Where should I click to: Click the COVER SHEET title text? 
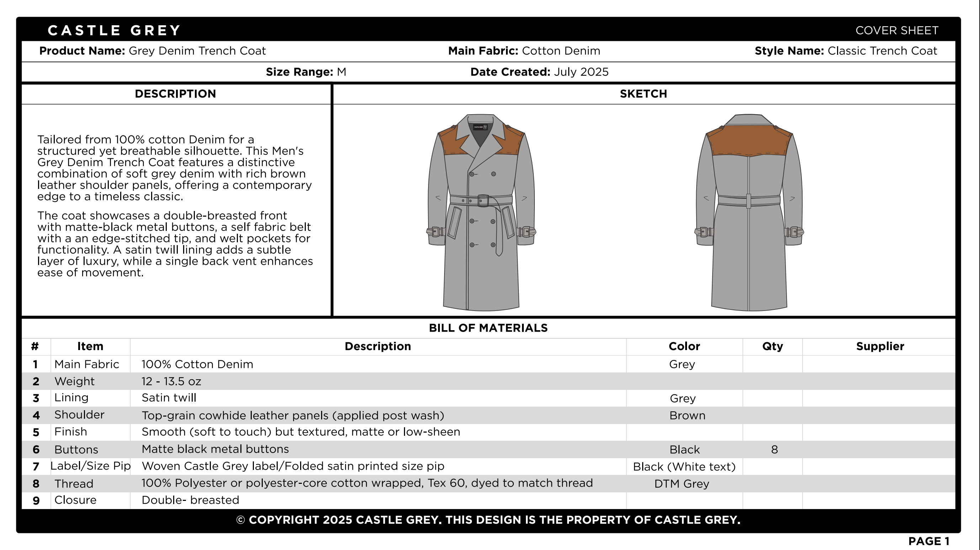[x=897, y=31]
